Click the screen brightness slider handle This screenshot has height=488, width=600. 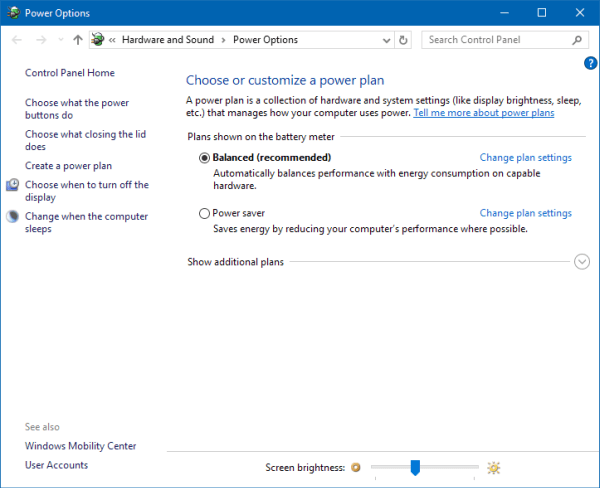pos(414,467)
